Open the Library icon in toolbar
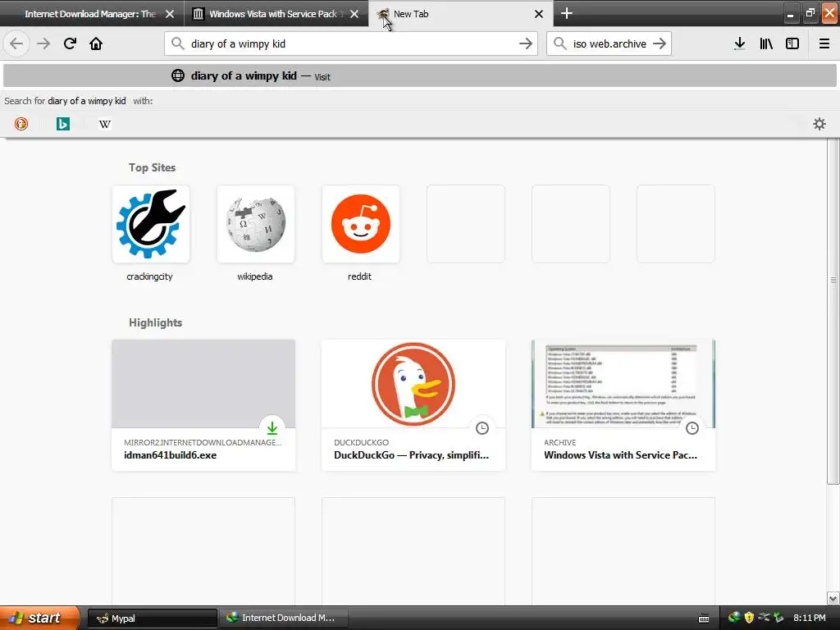 [x=766, y=43]
